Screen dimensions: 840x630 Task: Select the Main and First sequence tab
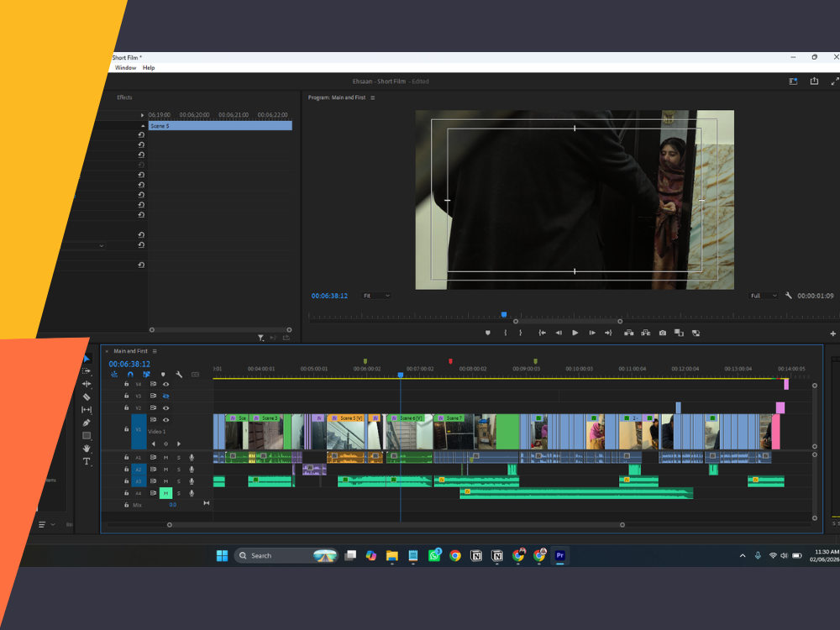point(130,351)
